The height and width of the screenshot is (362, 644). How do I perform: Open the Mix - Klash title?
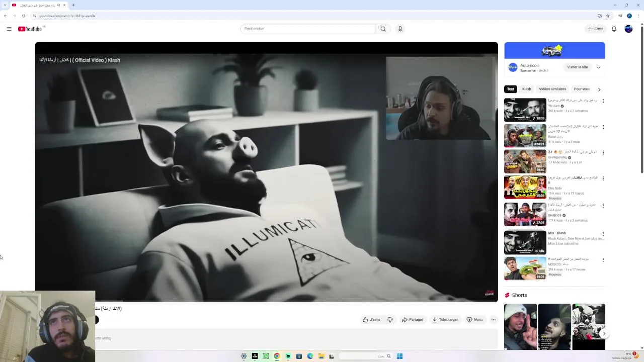click(557, 233)
